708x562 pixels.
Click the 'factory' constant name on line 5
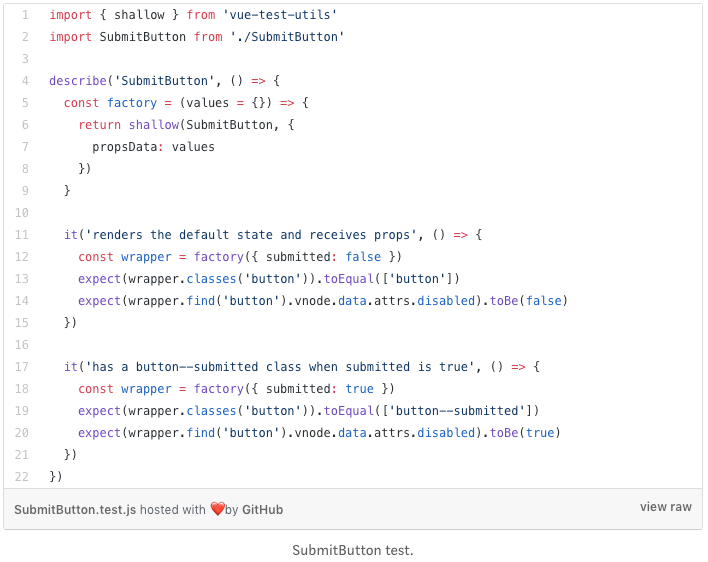(x=132, y=103)
